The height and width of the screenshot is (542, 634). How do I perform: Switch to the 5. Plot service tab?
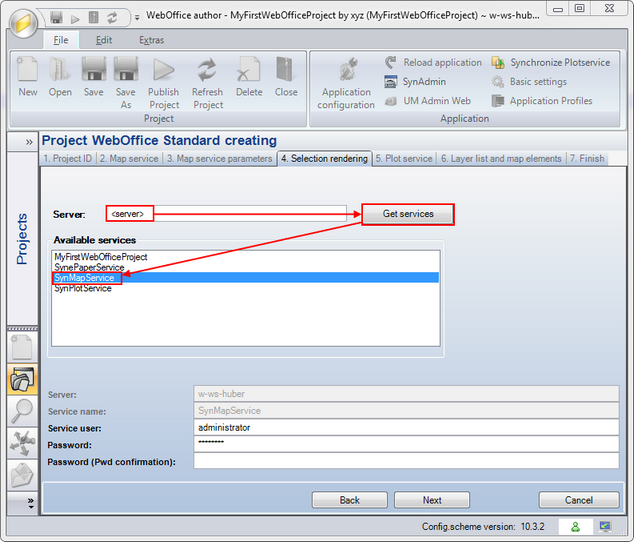[x=404, y=159]
